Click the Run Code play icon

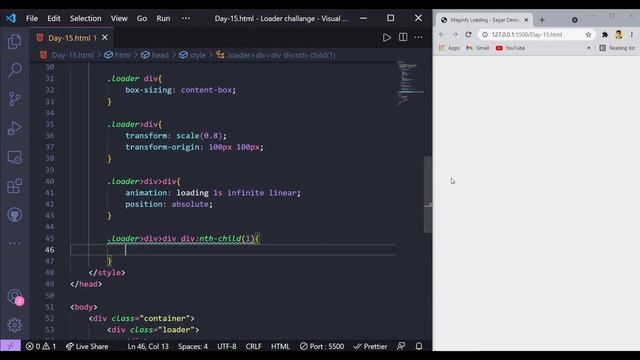point(387,38)
